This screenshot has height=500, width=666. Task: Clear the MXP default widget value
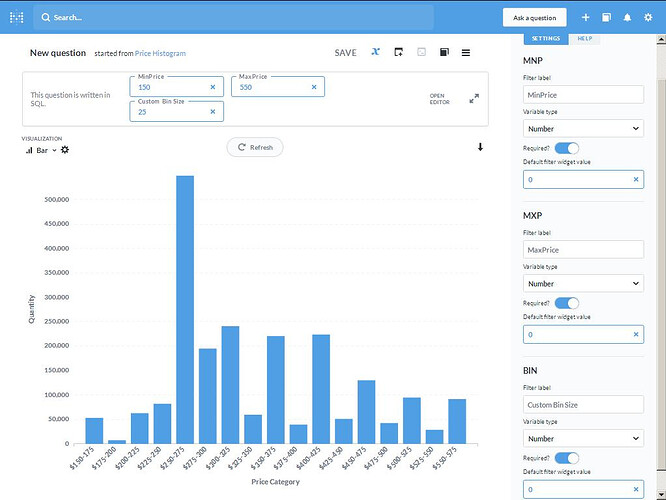tap(636, 335)
